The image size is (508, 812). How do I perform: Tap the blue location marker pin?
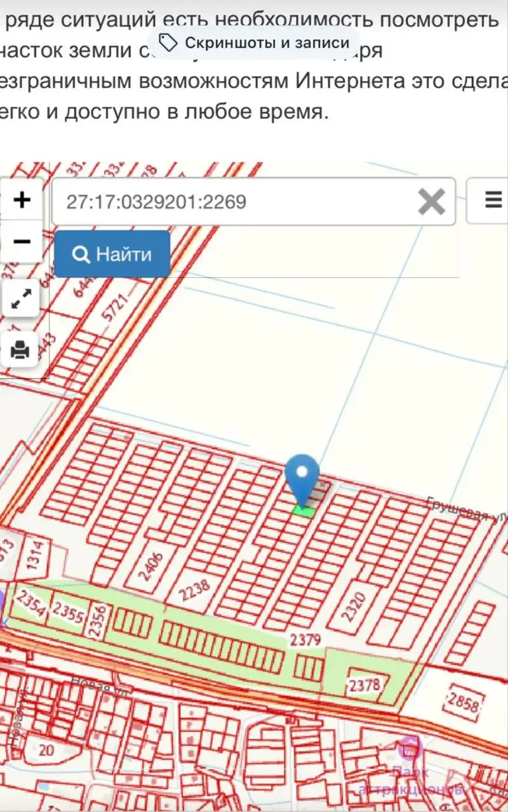click(x=302, y=477)
